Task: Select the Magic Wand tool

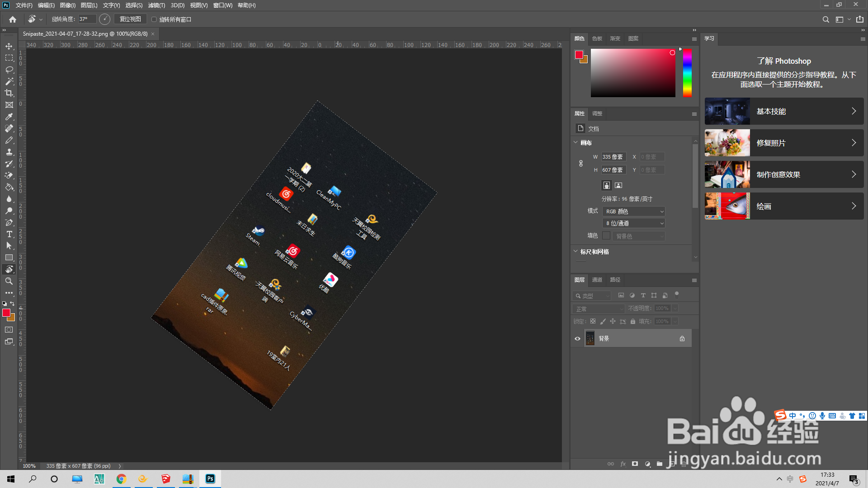Action: (x=9, y=81)
